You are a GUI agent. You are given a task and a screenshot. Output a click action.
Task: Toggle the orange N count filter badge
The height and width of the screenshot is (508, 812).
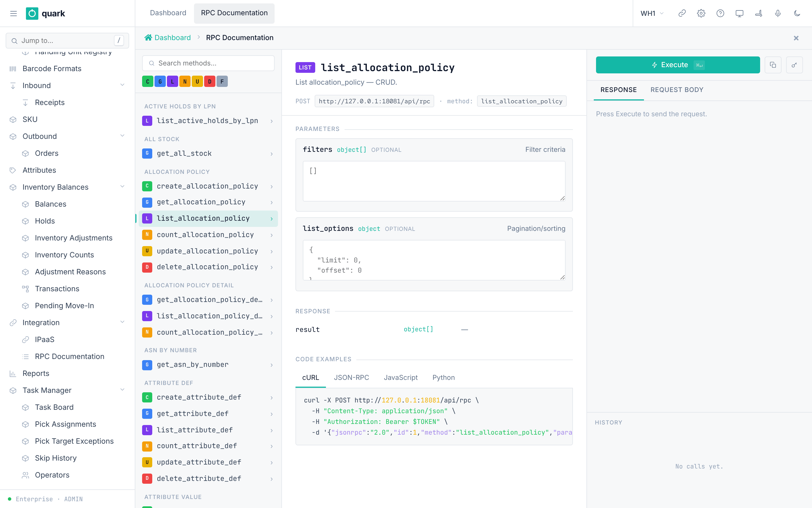point(185,82)
